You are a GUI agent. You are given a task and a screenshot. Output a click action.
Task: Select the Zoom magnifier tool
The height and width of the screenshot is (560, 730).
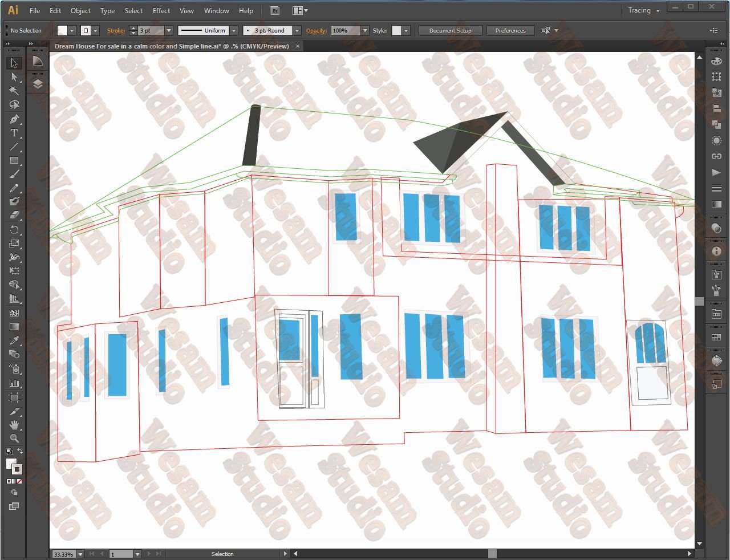tap(14, 439)
